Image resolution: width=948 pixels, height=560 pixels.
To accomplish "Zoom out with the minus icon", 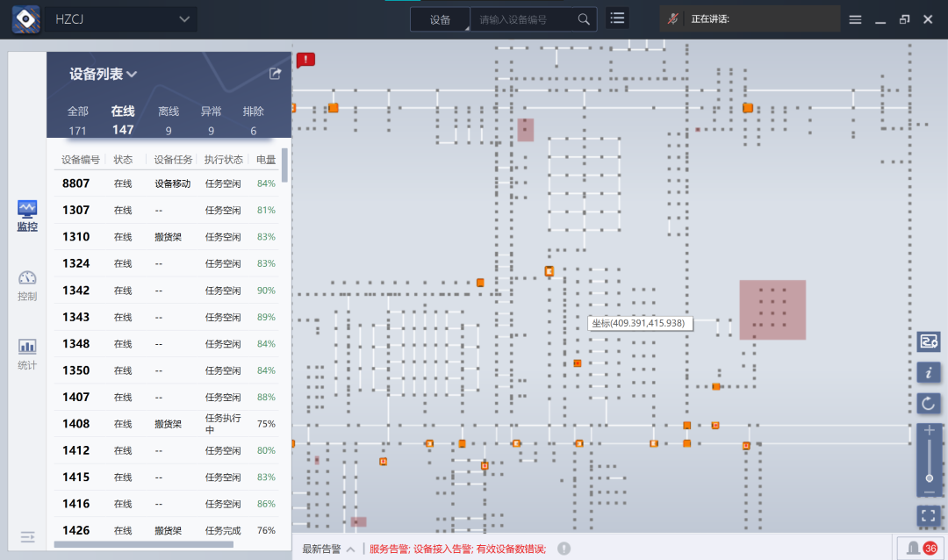I will click(930, 493).
